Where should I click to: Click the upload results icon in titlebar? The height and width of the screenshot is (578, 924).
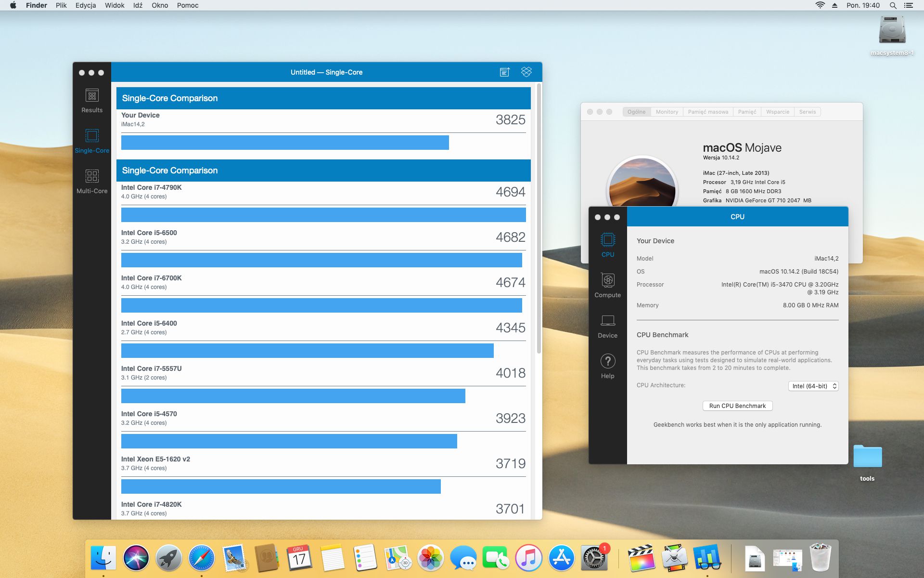click(x=504, y=72)
